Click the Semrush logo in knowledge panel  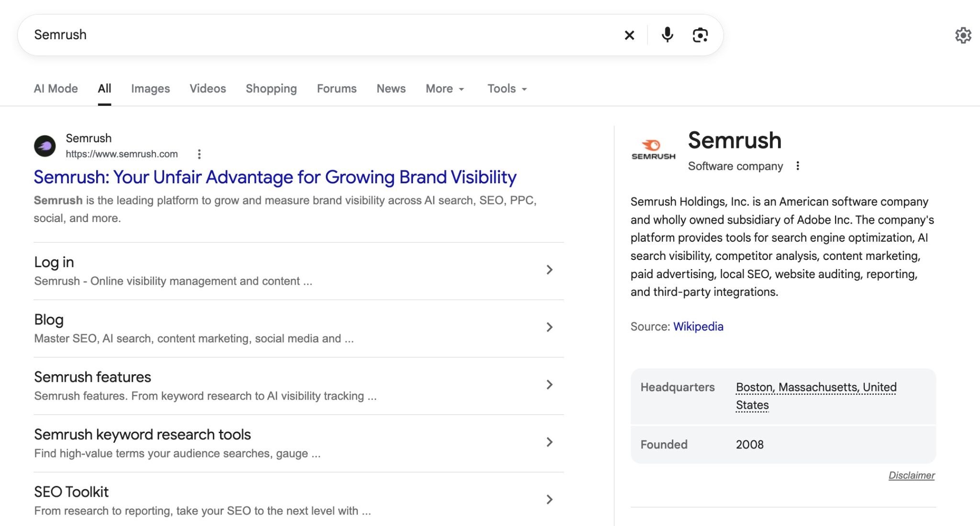click(653, 149)
